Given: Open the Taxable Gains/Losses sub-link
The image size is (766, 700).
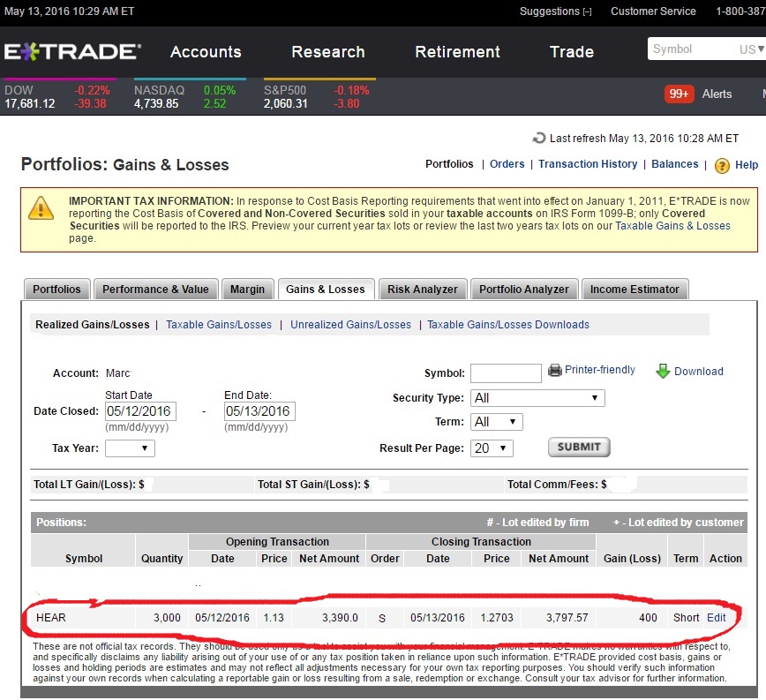Looking at the screenshot, I should [x=218, y=325].
